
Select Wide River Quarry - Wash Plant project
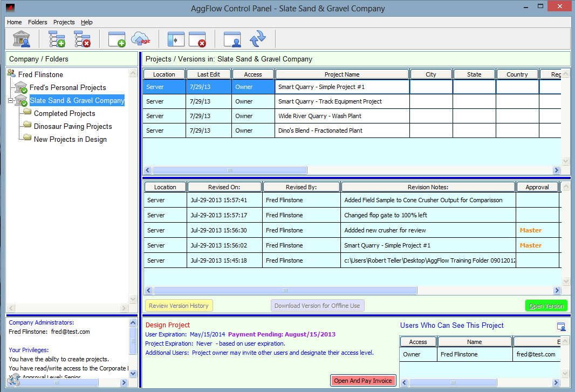point(352,116)
